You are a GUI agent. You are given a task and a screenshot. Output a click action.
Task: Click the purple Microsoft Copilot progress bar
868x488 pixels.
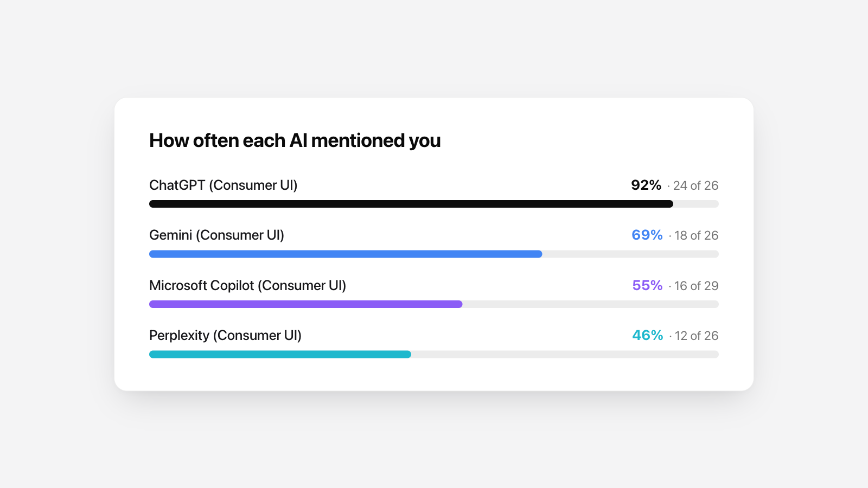tap(306, 304)
